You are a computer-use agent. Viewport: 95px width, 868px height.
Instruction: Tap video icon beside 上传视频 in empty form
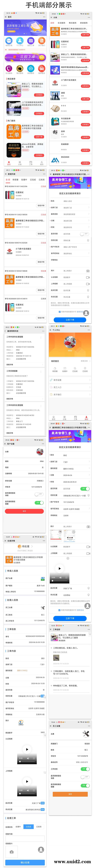[88, 284]
